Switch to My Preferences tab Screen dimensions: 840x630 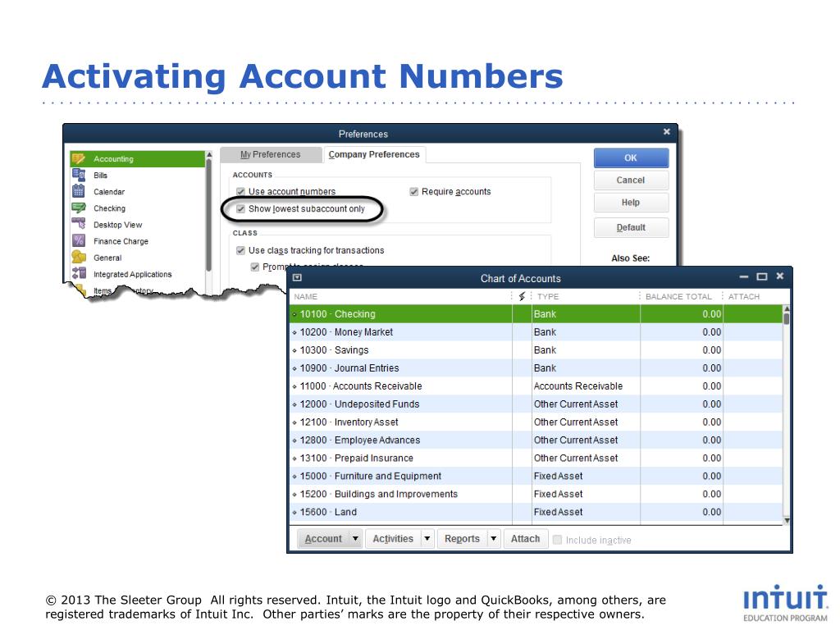click(x=271, y=154)
